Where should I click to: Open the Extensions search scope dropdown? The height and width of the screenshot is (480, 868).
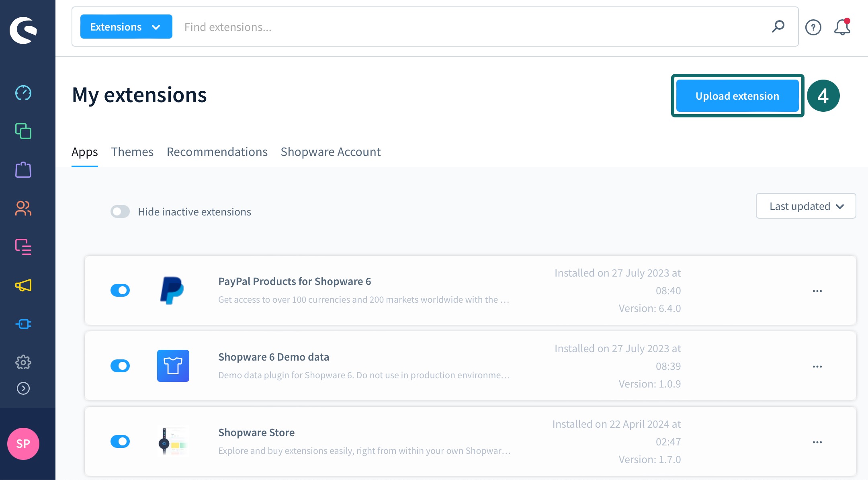(126, 27)
